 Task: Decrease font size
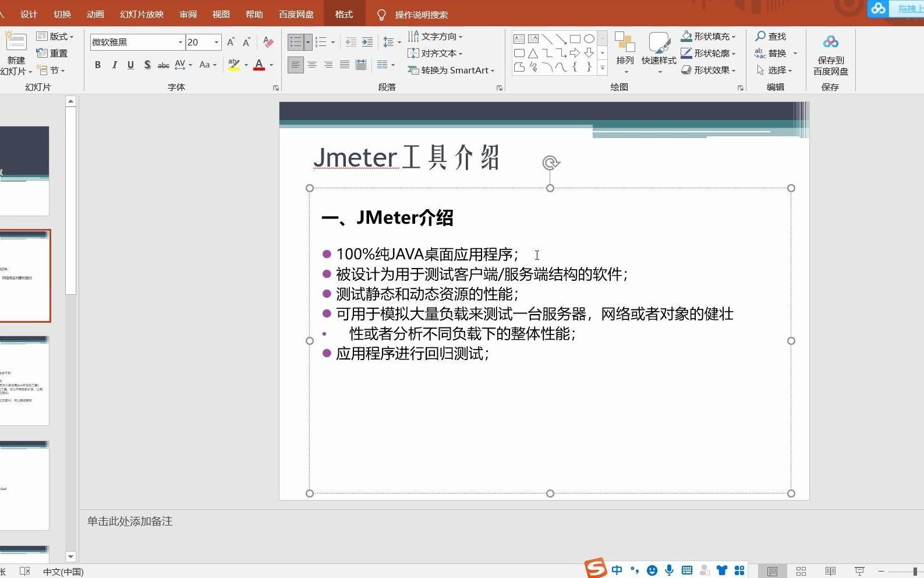click(x=246, y=42)
